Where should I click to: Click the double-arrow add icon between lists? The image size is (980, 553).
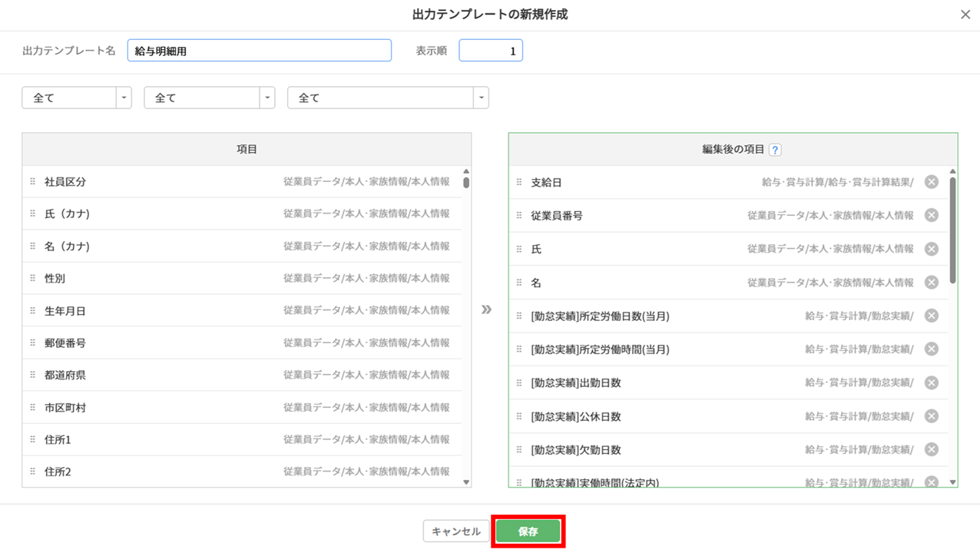coord(486,310)
